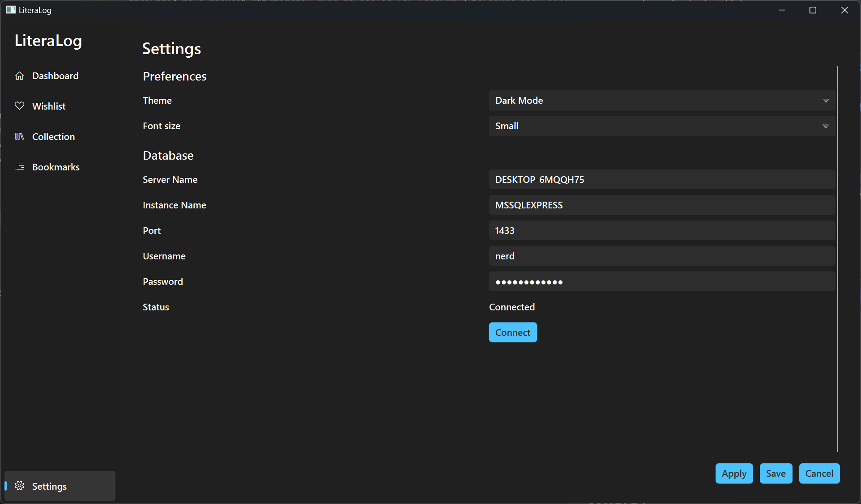Image resolution: width=861 pixels, height=504 pixels.
Task: Click the Theme dropdown arrow
Action: 826,101
